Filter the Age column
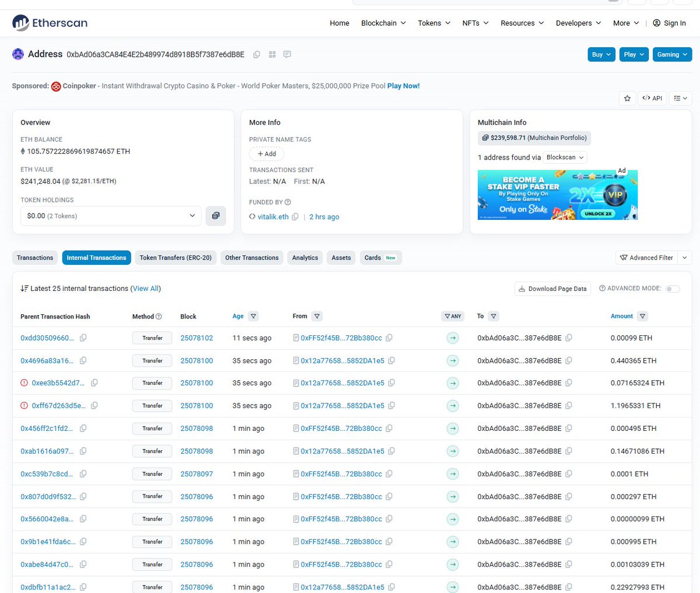 [253, 316]
